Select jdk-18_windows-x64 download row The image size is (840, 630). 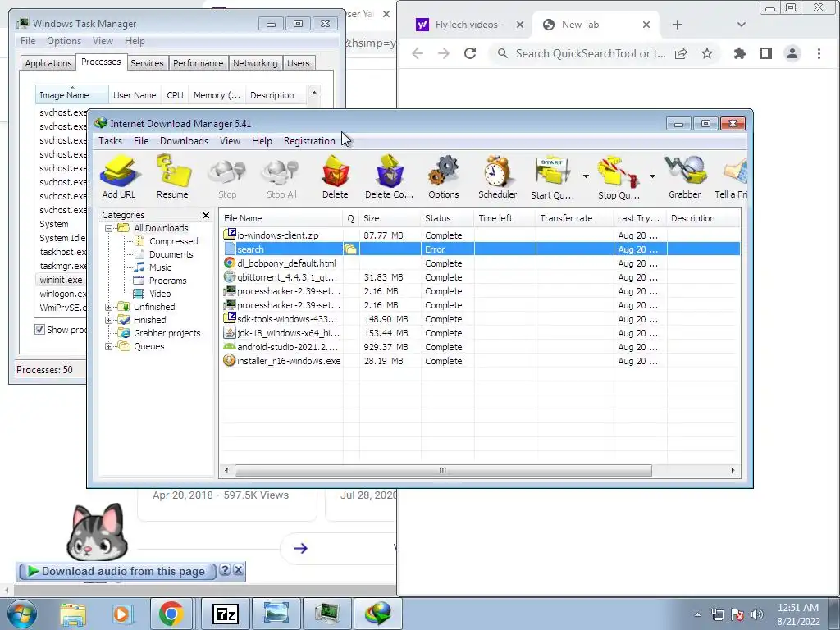tap(480, 333)
